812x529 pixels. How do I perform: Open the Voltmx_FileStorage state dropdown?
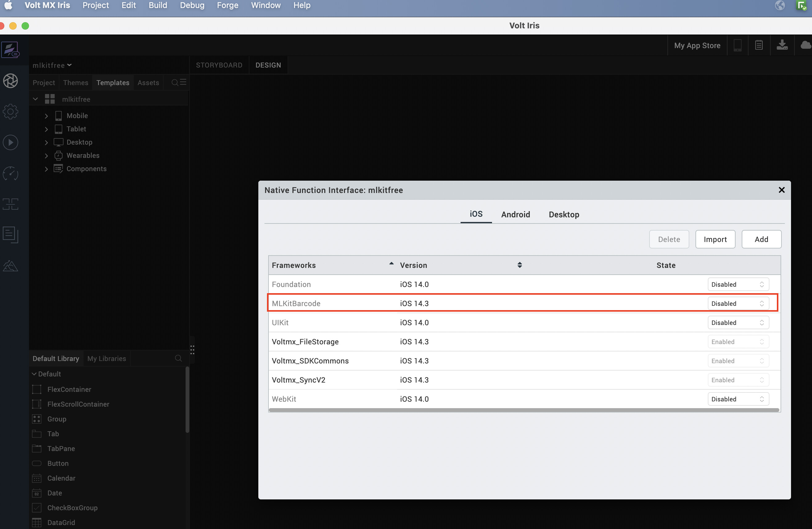pos(738,341)
